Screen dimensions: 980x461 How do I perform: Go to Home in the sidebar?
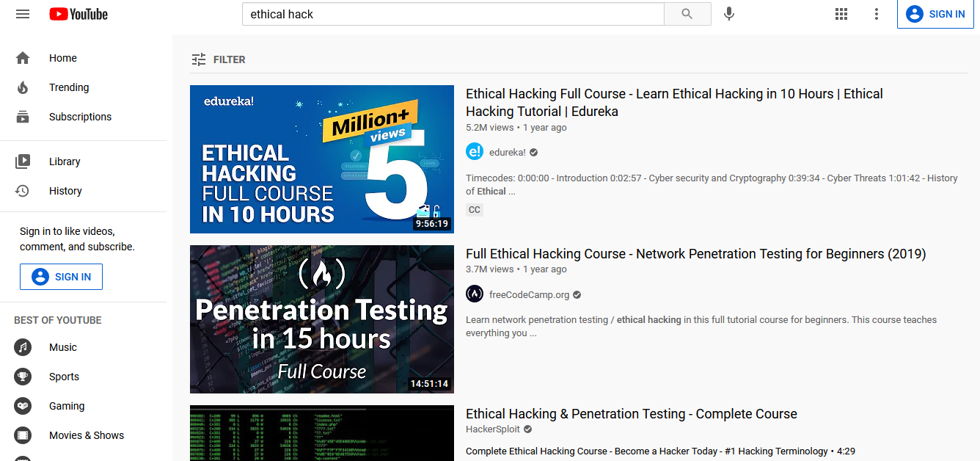[x=83, y=58]
